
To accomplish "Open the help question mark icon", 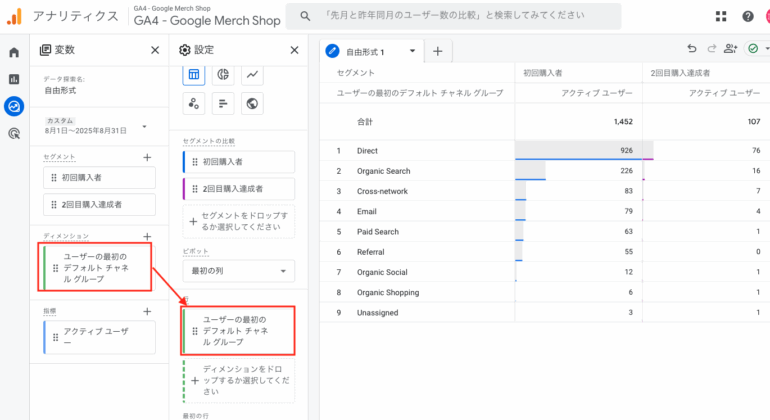I will point(748,16).
